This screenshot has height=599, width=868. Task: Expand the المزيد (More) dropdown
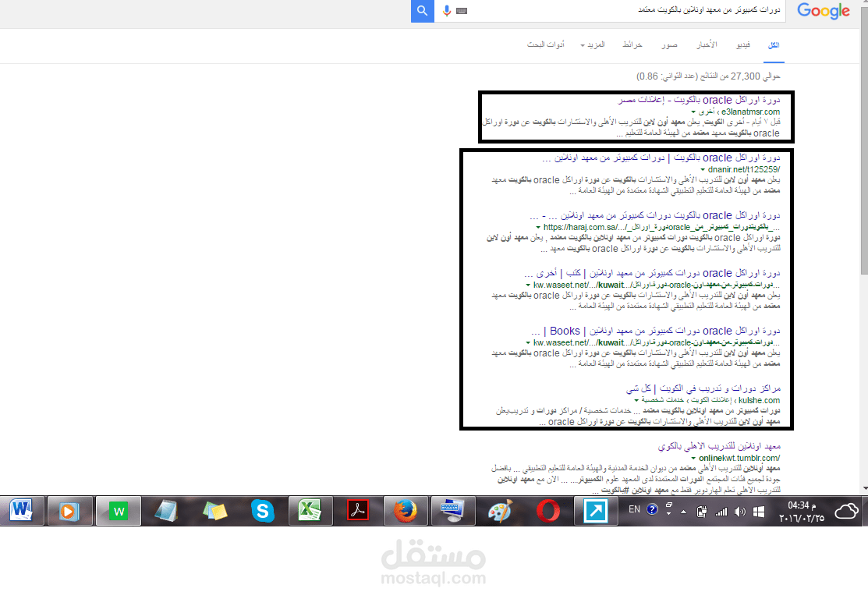pyautogui.click(x=593, y=44)
